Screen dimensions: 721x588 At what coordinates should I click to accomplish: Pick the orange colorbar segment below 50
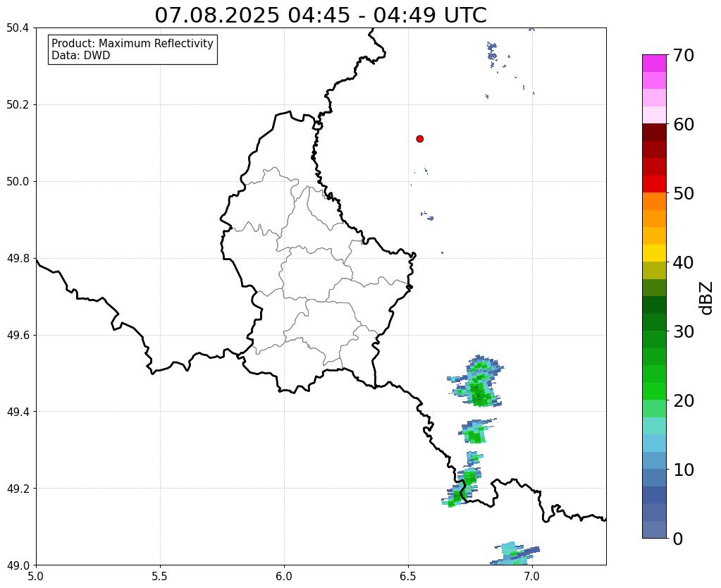[x=654, y=202]
